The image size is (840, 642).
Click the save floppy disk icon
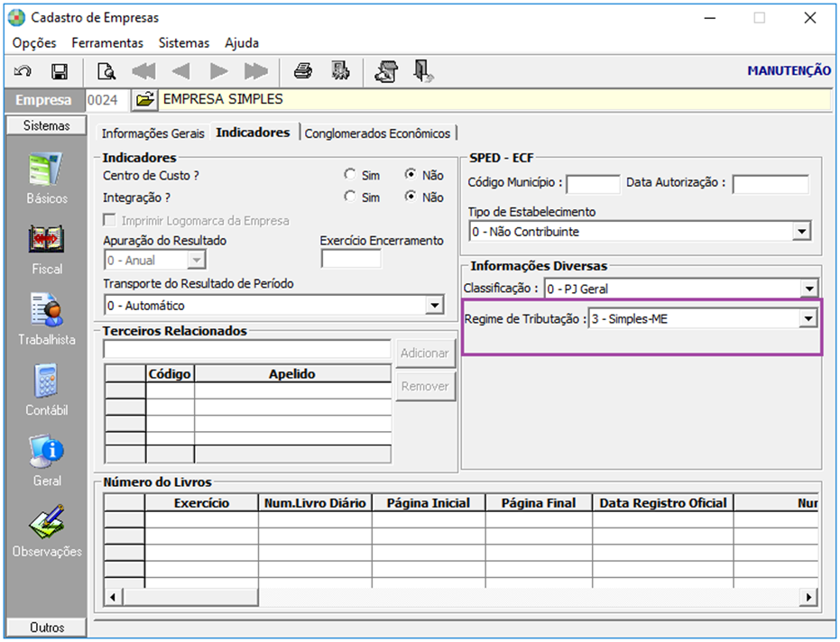coord(59,70)
